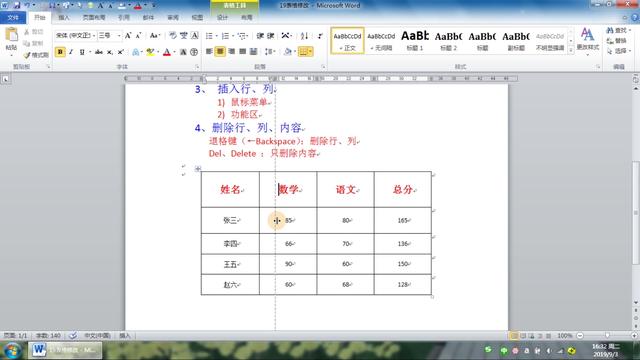The width and height of the screenshot is (640, 360).
Task: Expand the styles gallery More arrow
Action: click(571, 50)
